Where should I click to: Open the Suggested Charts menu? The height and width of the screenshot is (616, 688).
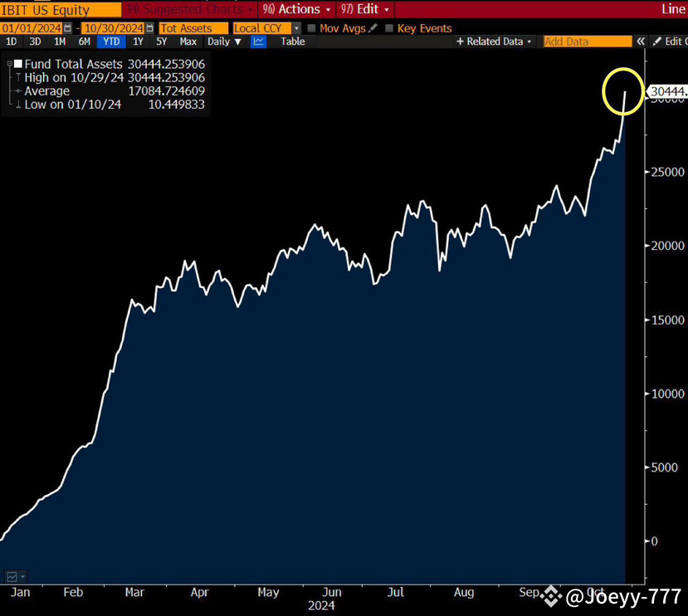(189, 9)
